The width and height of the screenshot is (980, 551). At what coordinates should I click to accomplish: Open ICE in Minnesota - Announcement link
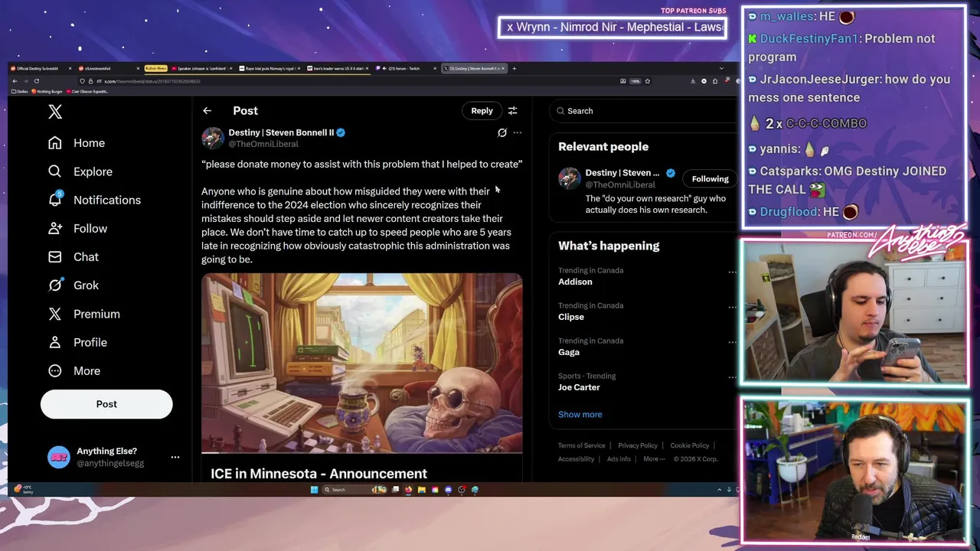[x=318, y=474]
